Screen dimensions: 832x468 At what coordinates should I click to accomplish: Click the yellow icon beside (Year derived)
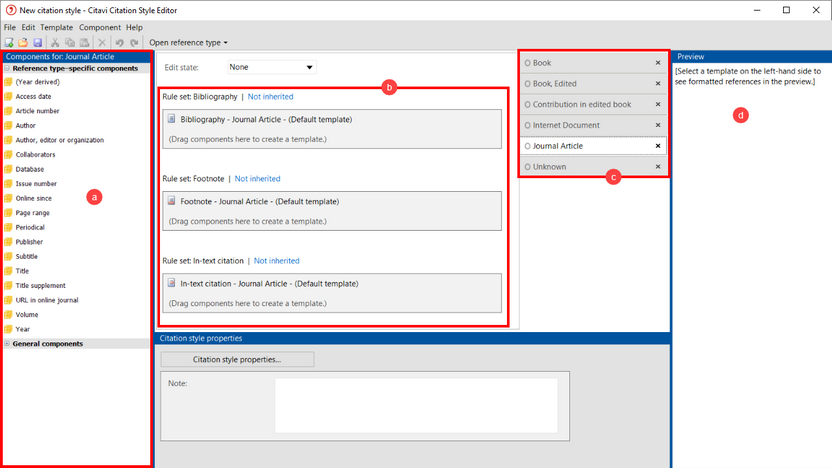(x=8, y=82)
